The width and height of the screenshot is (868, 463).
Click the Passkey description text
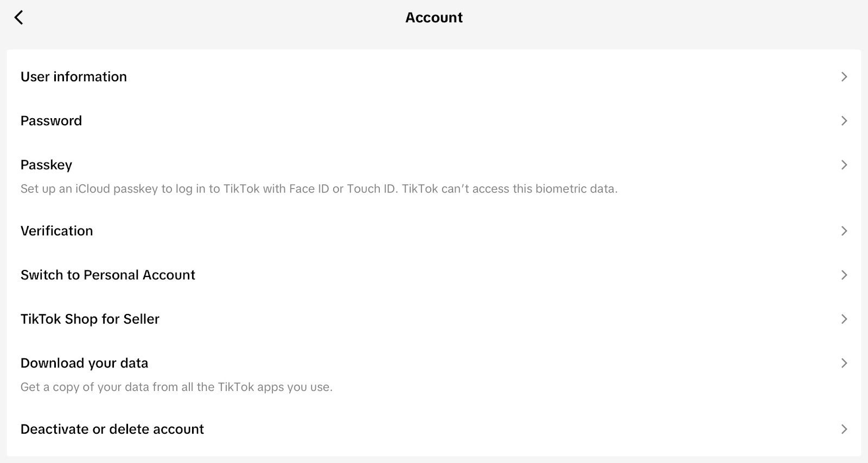tap(319, 189)
